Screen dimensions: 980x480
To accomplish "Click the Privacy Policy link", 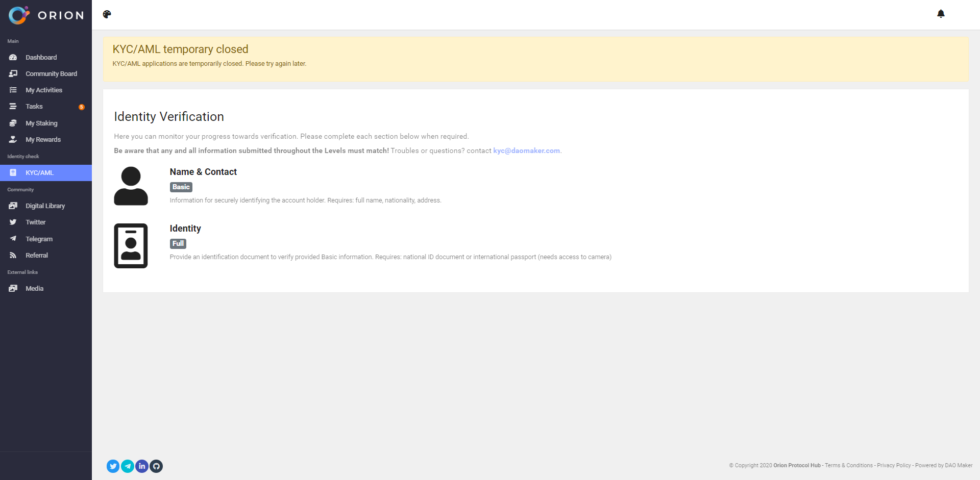I will [x=894, y=466].
